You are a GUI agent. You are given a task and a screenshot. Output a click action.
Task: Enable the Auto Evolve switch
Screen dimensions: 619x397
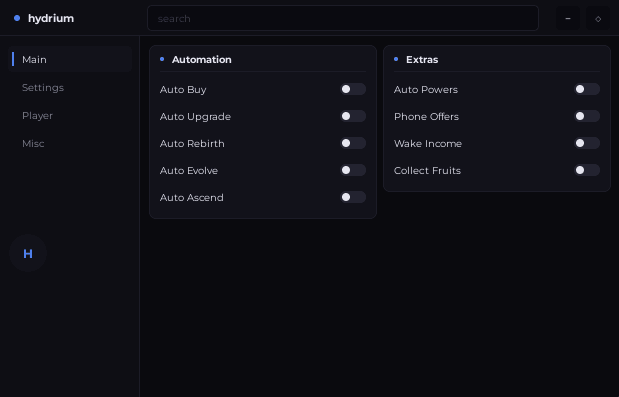coord(353,170)
